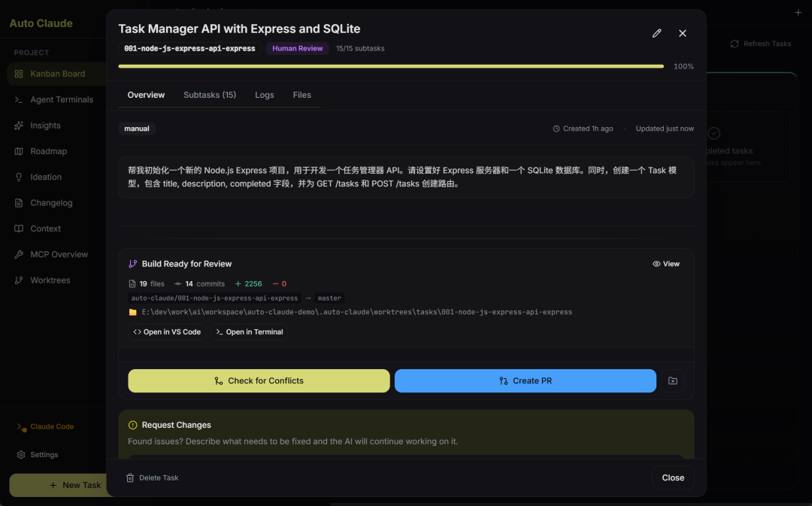
Task: Click the checkmark circle in background completed column
Action: point(714,133)
